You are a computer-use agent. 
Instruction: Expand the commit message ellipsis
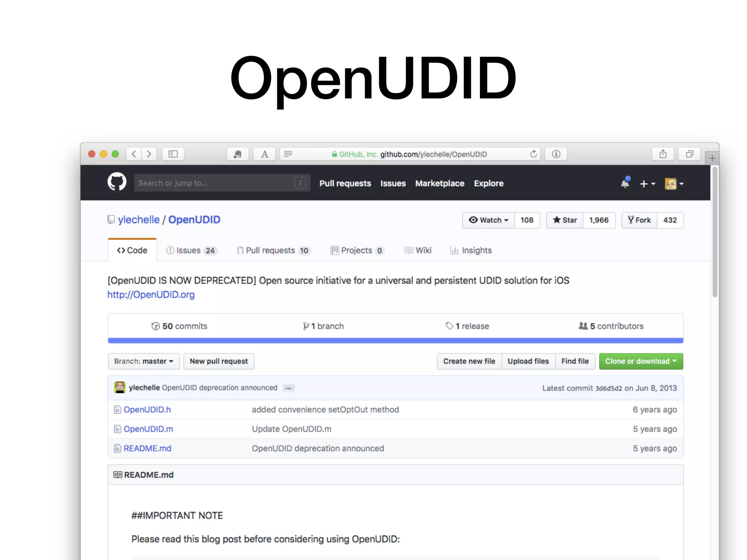click(x=289, y=388)
